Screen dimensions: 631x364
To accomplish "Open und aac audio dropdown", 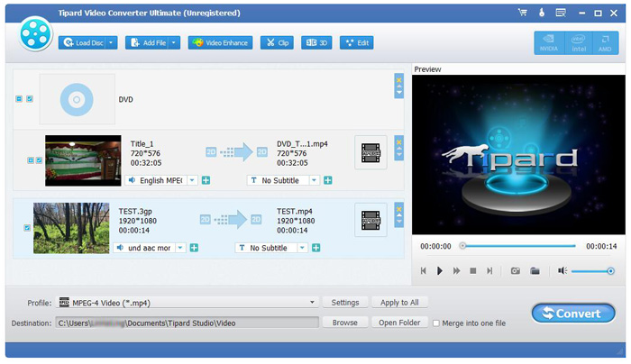I will tap(180, 248).
